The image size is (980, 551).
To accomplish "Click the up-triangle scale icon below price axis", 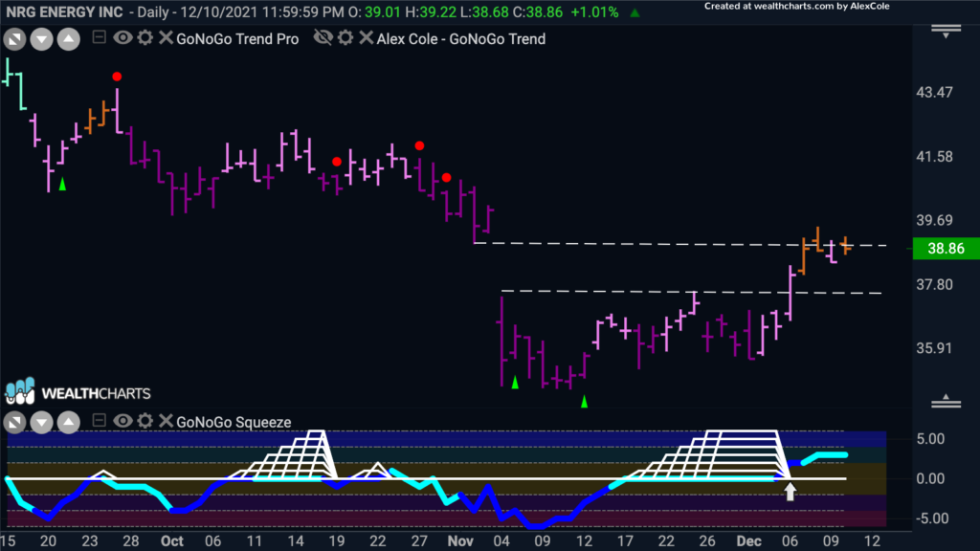I will coord(946,401).
